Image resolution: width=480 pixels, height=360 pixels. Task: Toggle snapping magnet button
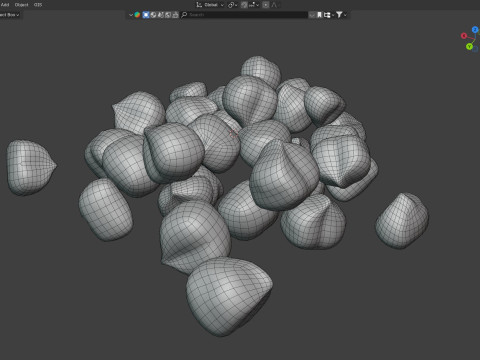pyautogui.click(x=244, y=5)
